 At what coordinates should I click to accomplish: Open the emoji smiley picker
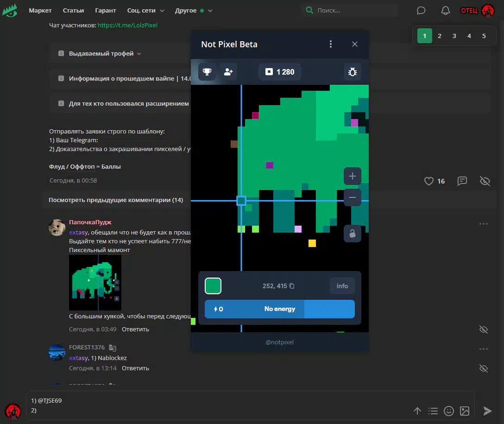[449, 411]
